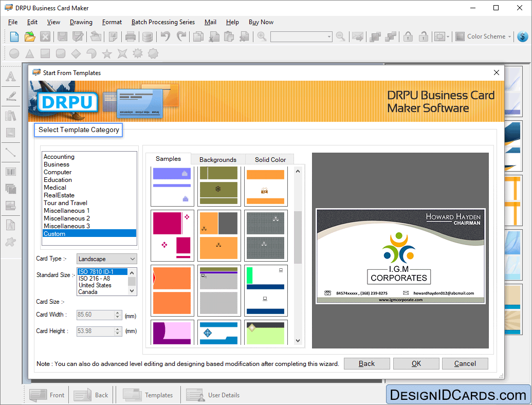Select the Barcode tool in left sidebar
Viewport: 532px width, 405px height.
10,172
